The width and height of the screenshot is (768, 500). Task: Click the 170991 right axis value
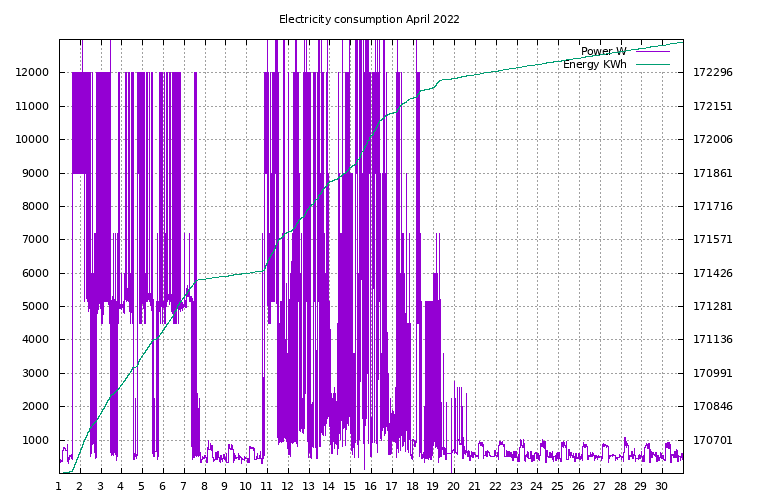pos(713,373)
